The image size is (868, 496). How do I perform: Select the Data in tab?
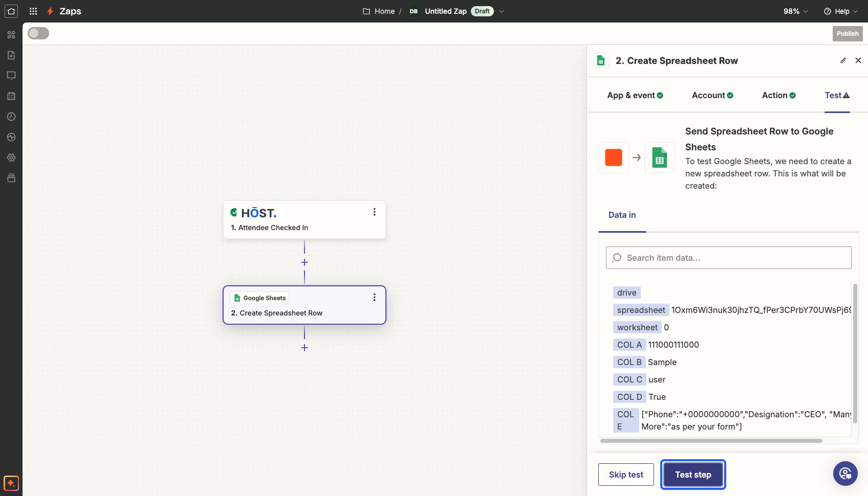point(622,215)
